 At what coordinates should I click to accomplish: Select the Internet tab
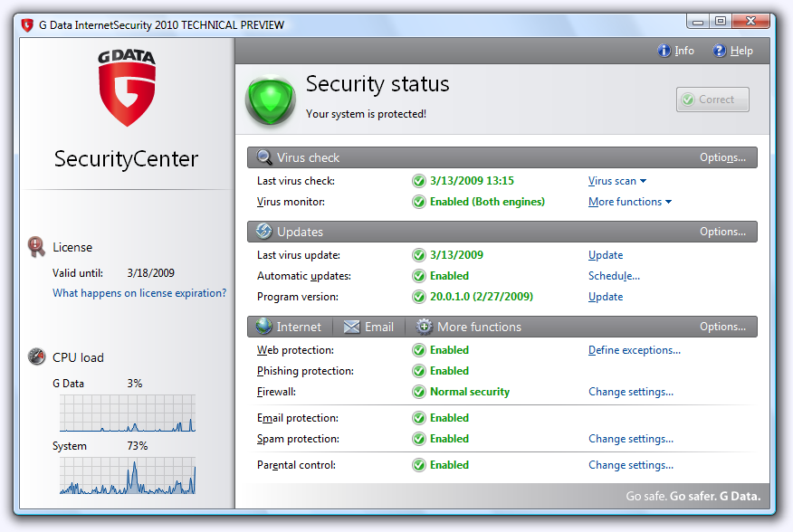click(289, 327)
